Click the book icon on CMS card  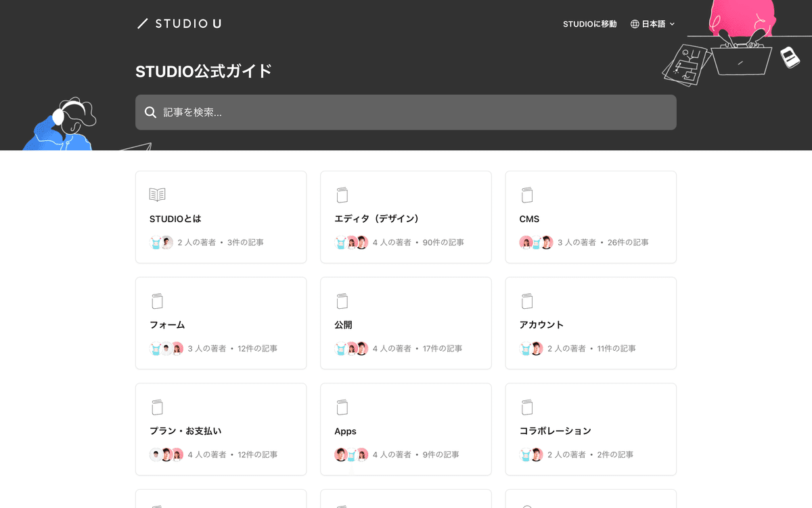pyautogui.click(x=527, y=195)
